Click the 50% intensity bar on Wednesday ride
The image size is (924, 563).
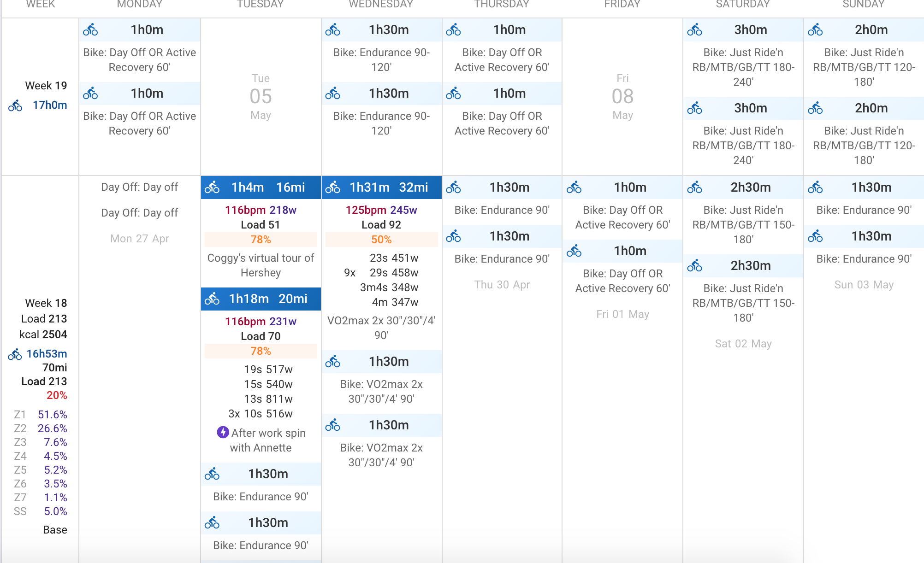[x=381, y=240]
